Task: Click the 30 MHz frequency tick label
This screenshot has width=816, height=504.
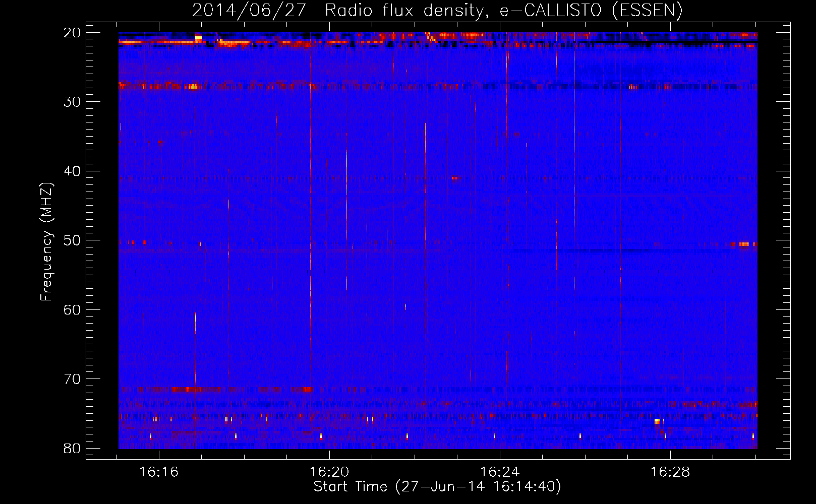Action: (x=72, y=102)
